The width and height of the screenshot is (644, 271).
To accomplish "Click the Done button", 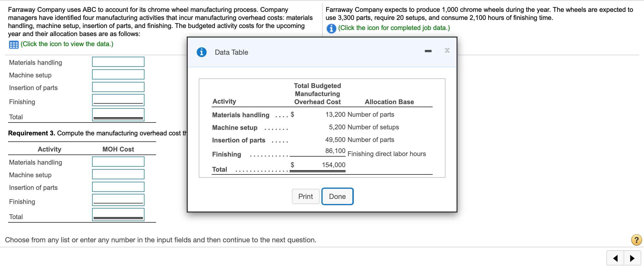I will 337,196.
